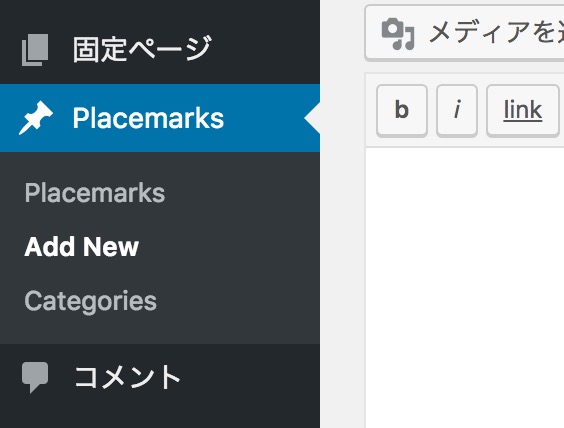Open the Placemarks submenu link
Image resolution: width=564 pixels, height=428 pixels.
pyautogui.click(x=95, y=193)
